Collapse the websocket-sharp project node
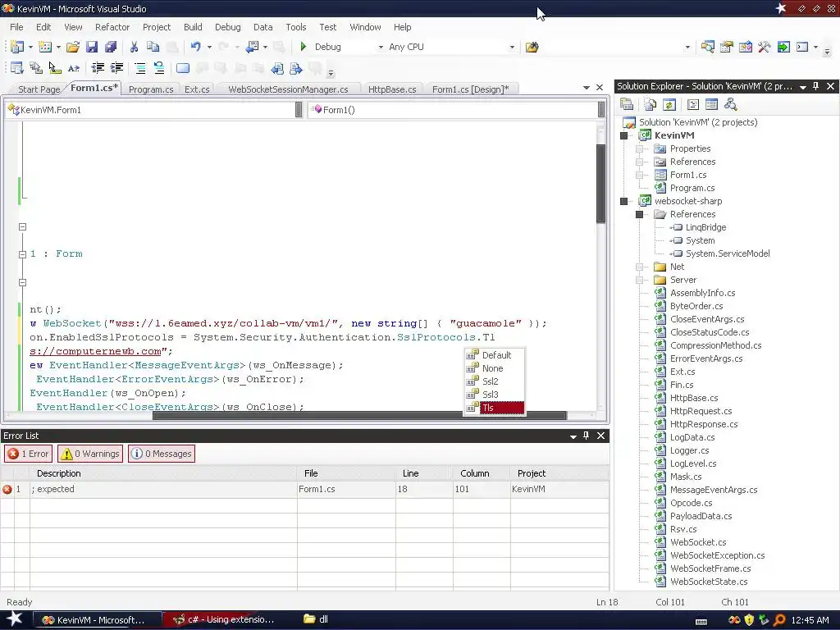 point(623,202)
